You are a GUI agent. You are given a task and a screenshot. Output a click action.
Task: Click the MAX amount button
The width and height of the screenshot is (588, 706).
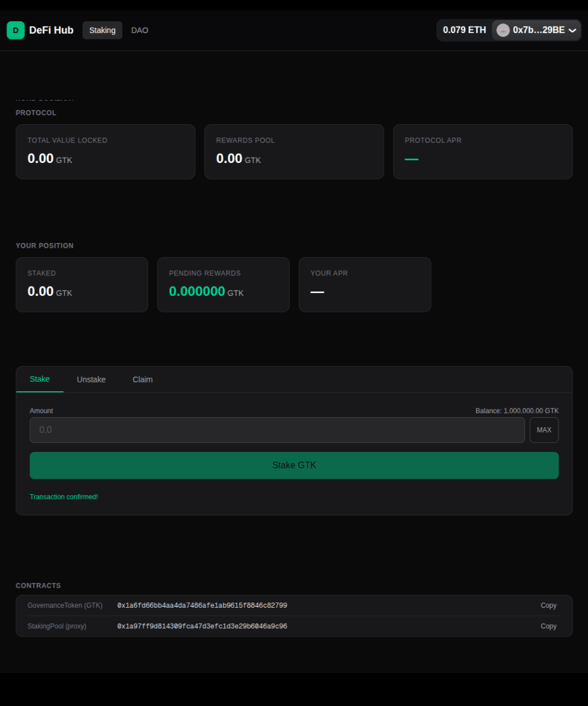coord(544,430)
